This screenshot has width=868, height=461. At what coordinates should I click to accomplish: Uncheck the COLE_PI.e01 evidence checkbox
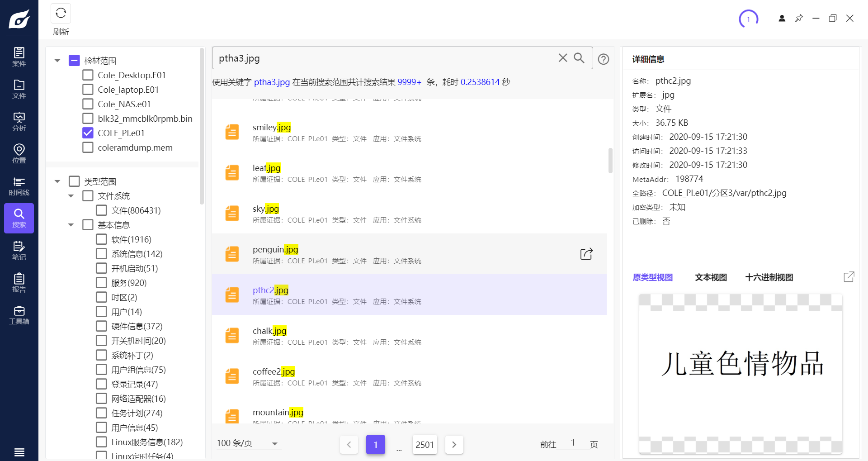point(88,133)
